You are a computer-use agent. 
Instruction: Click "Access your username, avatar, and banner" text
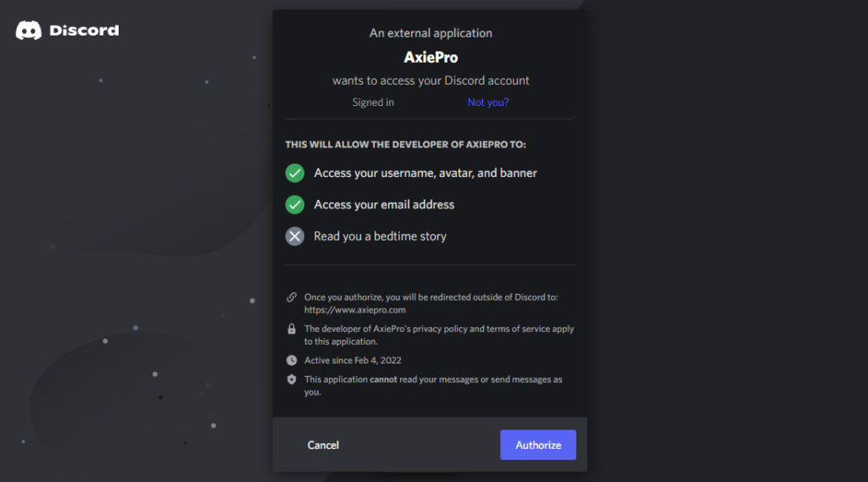coord(426,173)
